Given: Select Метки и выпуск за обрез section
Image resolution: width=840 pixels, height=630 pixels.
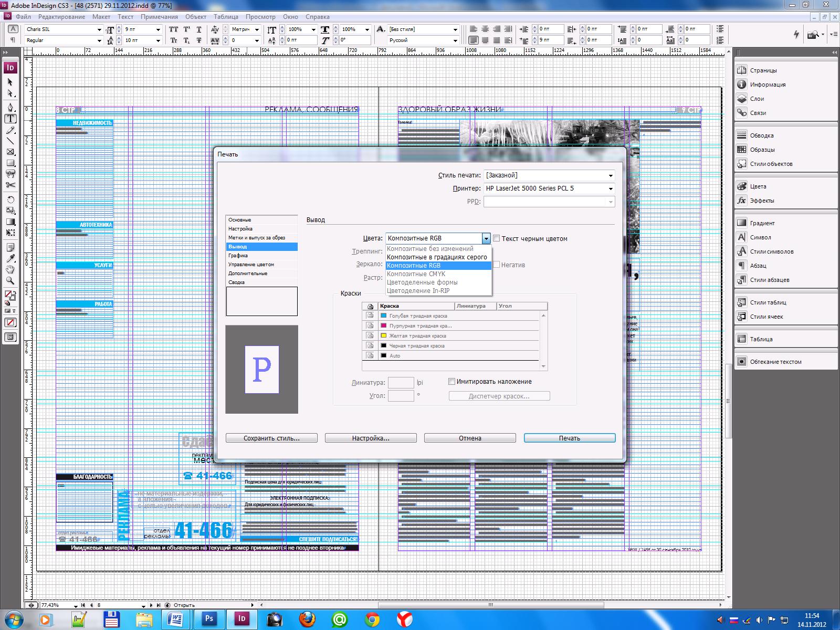Looking at the screenshot, I should [261, 238].
